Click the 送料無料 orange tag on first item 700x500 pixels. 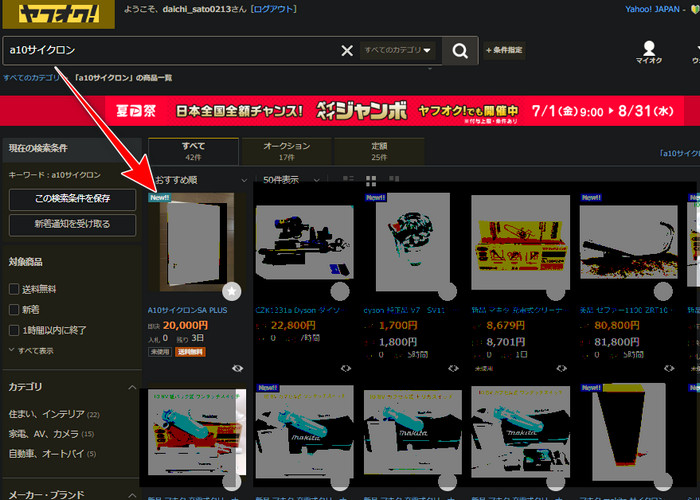(190, 352)
